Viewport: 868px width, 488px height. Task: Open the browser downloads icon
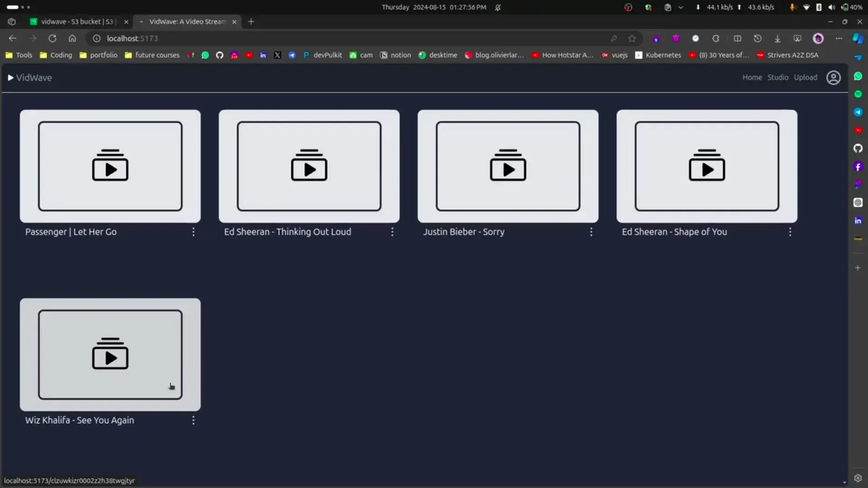[x=777, y=38]
